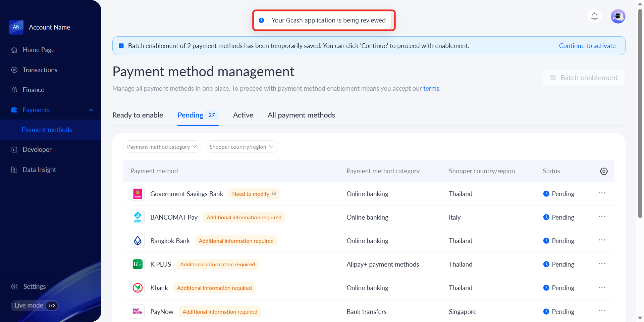The height and width of the screenshot is (322, 644).
Task: Click Kbank Additional information required tag
Action: coord(214,288)
